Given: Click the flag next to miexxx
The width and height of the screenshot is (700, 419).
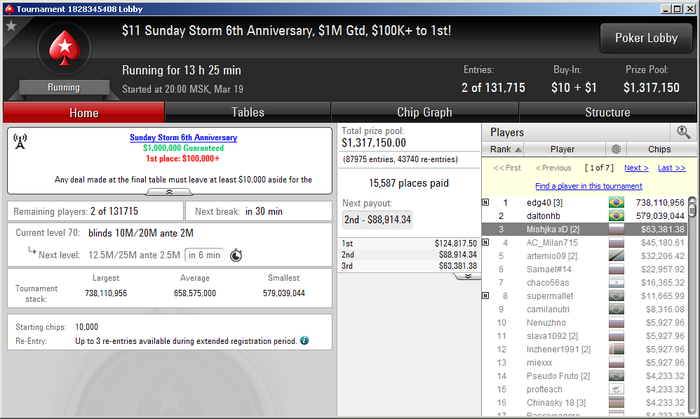Looking at the screenshot, I should point(617,363).
